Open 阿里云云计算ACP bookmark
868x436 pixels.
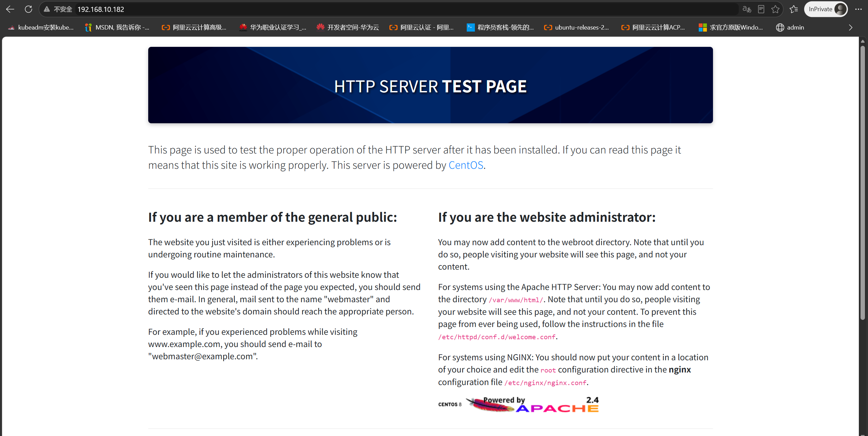click(x=653, y=28)
